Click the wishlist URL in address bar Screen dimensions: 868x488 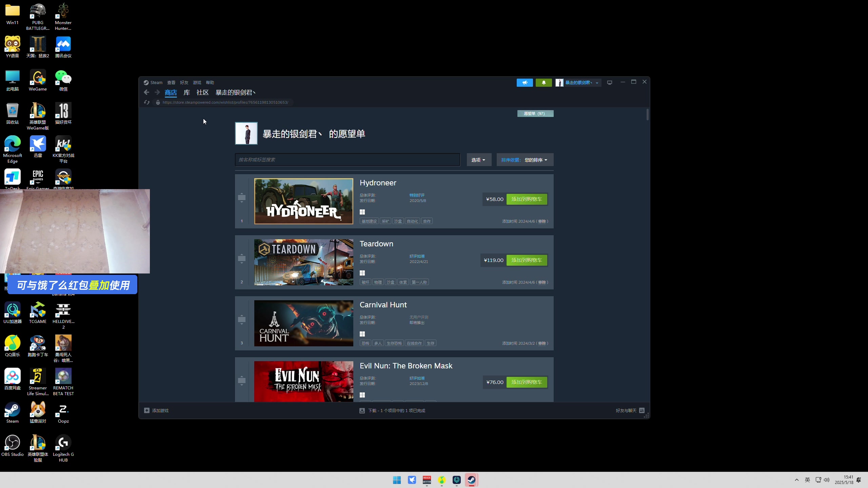coord(225,102)
